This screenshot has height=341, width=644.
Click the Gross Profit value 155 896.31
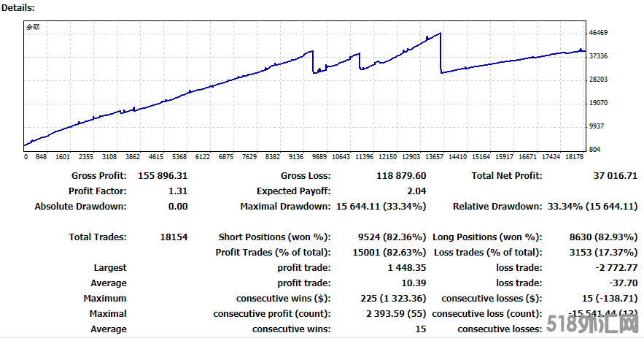(x=163, y=176)
